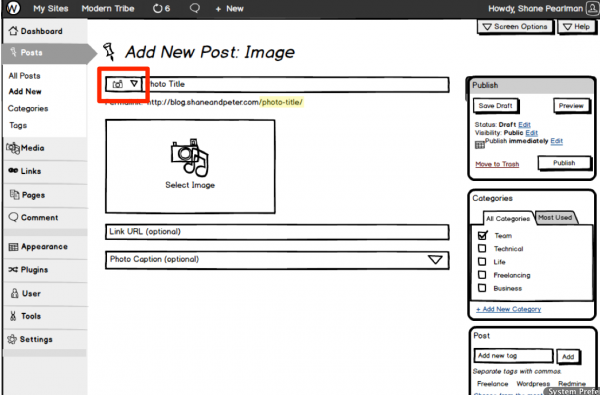The width and height of the screenshot is (600, 395).
Task: Click the photo-title permalink slug
Action: click(x=282, y=102)
